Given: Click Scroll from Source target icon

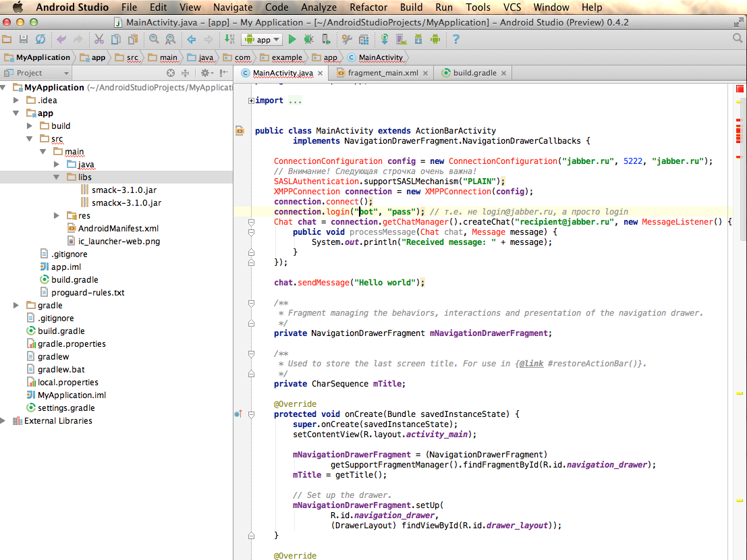Looking at the screenshot, I should (171, 73).
